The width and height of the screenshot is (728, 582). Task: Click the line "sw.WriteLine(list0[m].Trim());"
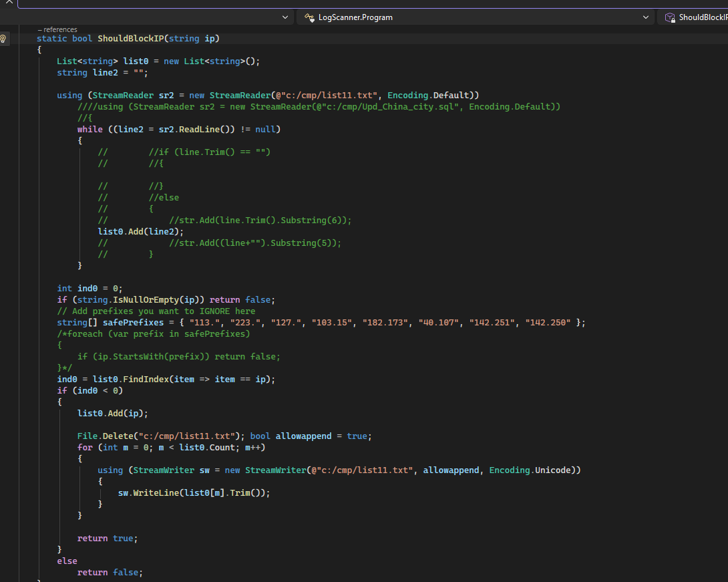tap(194, 493)
